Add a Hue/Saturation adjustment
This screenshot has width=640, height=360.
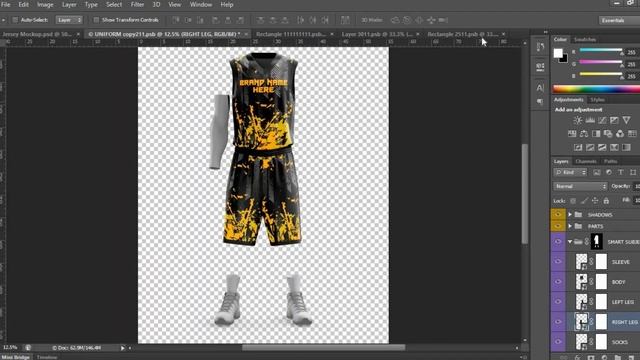pos(572,133)
